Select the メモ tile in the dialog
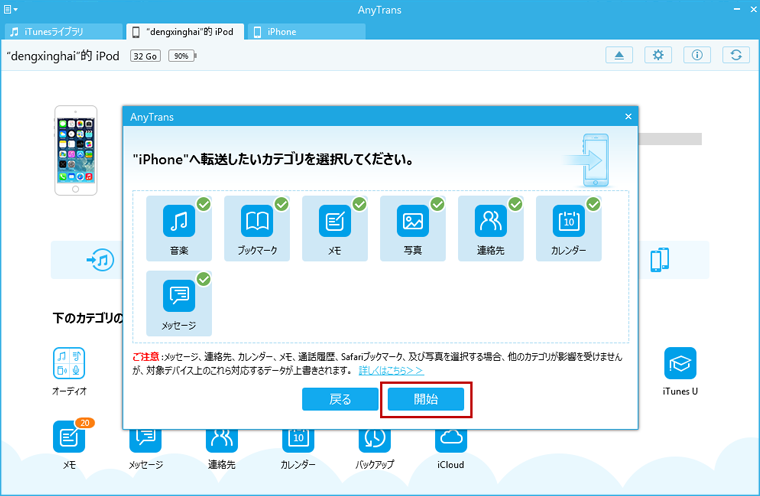This screenshot has height=496, width=760. (x=335, y=228)
